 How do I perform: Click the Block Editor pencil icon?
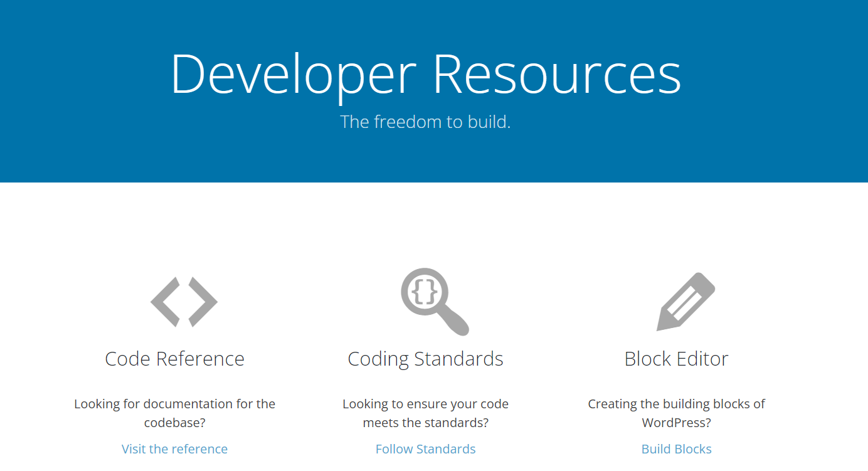click(685, 302)
